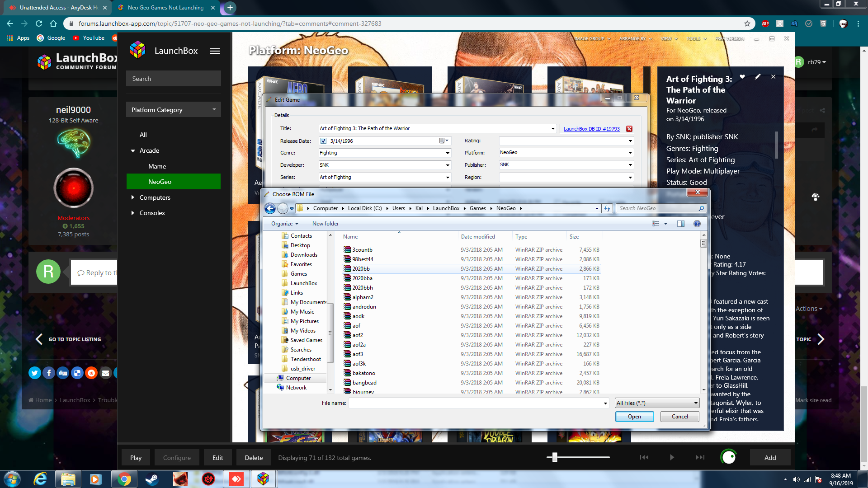The width and height of the screenshot is (868, 488).
Task: Play music in LaunchBox bottom bar
Action: 672,457
